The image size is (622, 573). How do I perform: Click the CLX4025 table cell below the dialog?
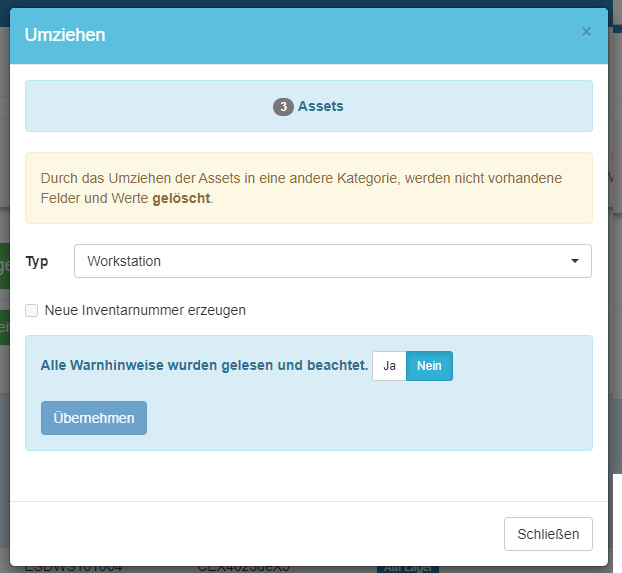pos(243,568)
